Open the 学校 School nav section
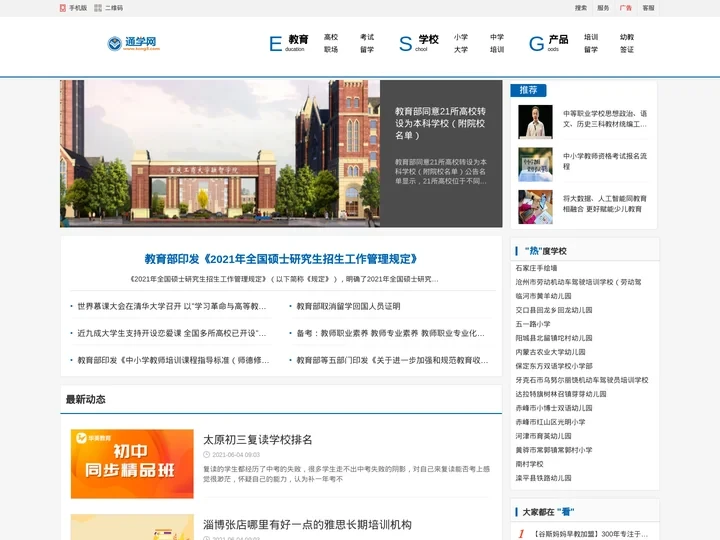This screenshot has height=540, width=720. click(419, 43)
